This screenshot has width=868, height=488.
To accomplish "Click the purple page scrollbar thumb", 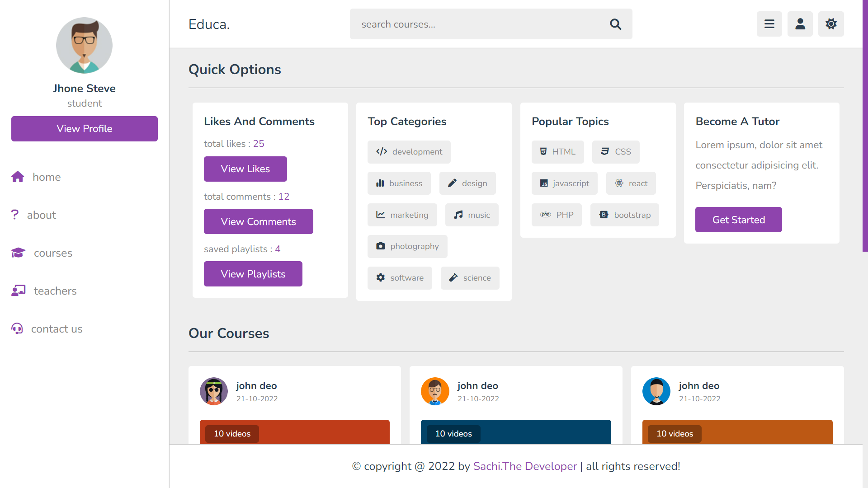I will pos(865,127).
